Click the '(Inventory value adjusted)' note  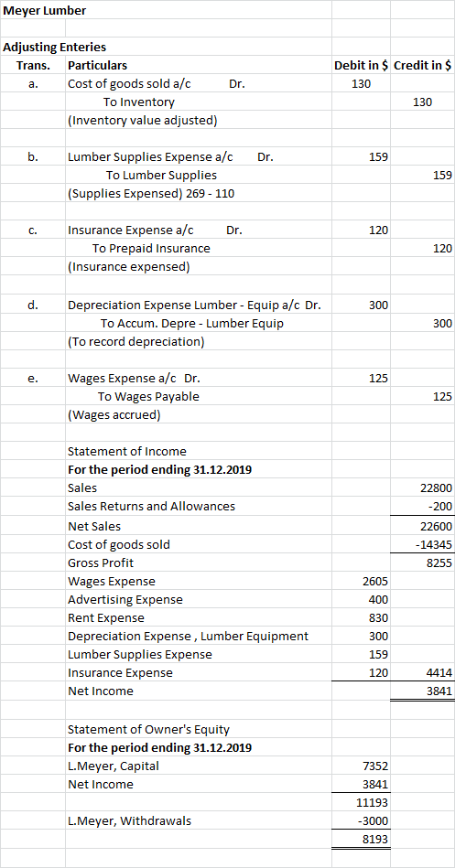(x=142, y=121)
